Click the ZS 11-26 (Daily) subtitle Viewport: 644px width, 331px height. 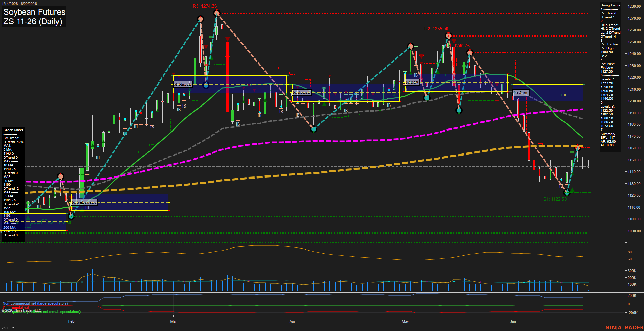pyautogui.click(x=33, y=21)
